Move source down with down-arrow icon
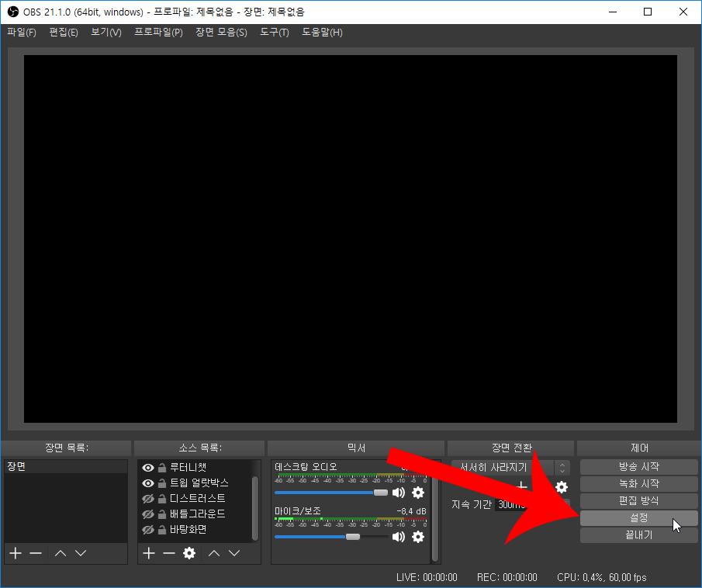Viewport: 702px width, 588px height. coord(235,553)
